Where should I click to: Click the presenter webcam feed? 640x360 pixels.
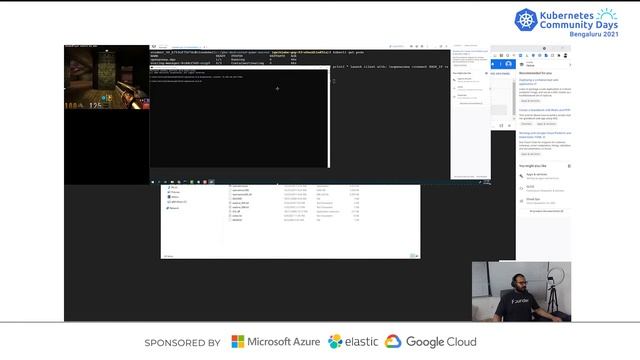click(x=521, y=291)
